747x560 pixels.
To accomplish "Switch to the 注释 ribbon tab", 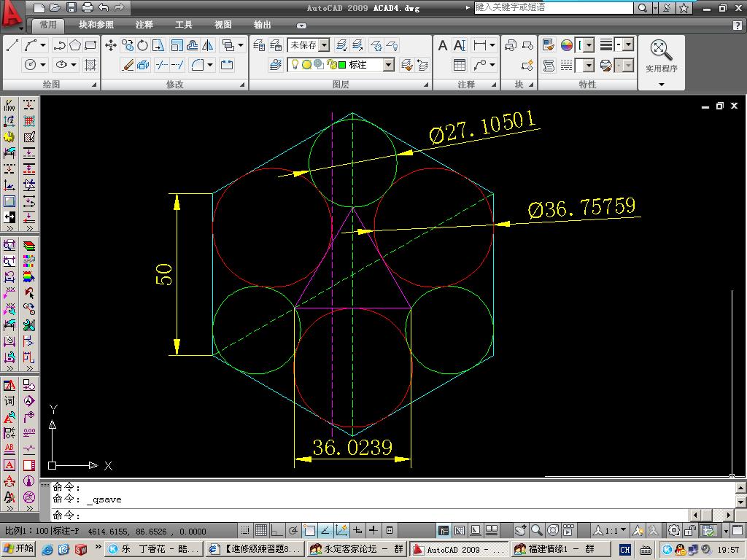I will pyautogui.click(x=144, y=25).
